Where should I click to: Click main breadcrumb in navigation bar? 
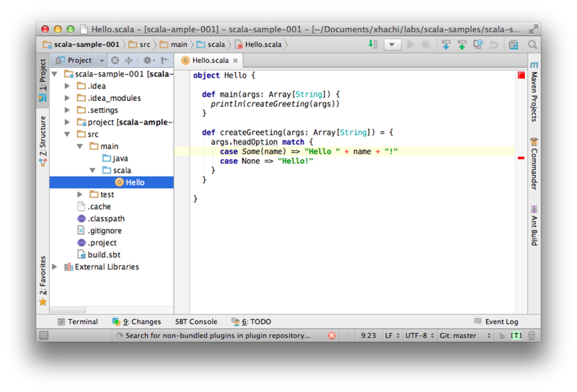tap(173, 45)
